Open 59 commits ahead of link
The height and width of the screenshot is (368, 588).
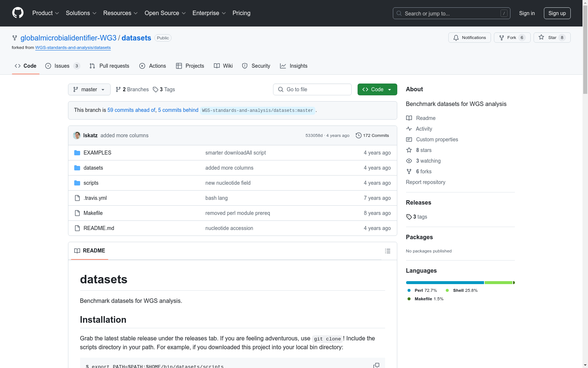(x=132, y=110)
